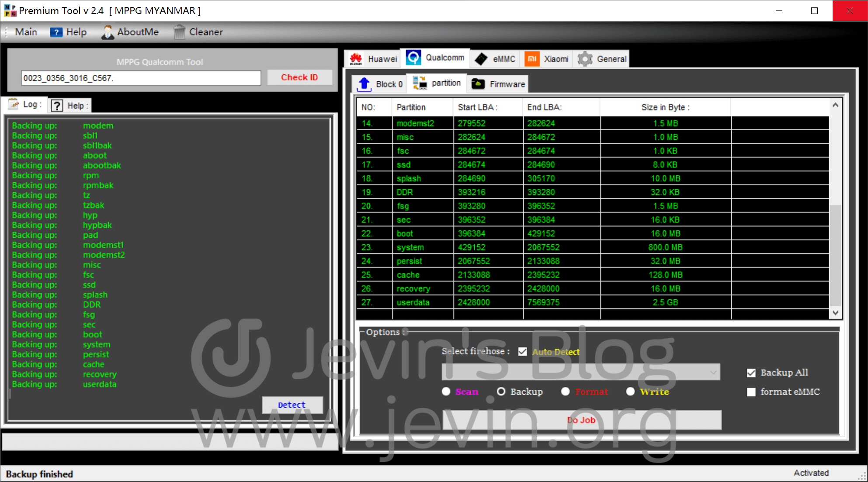Select the Format radio button

coord(565,392)
